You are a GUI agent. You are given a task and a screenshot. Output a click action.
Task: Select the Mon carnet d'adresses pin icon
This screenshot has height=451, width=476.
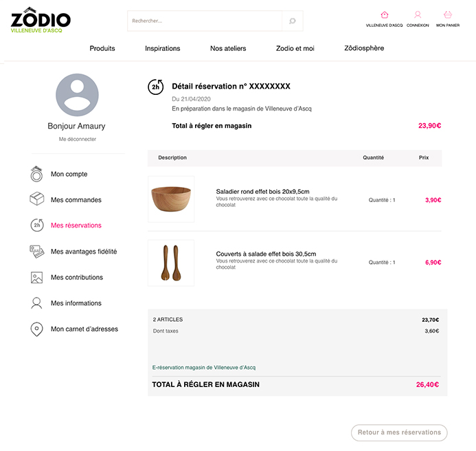pos(36,329)
